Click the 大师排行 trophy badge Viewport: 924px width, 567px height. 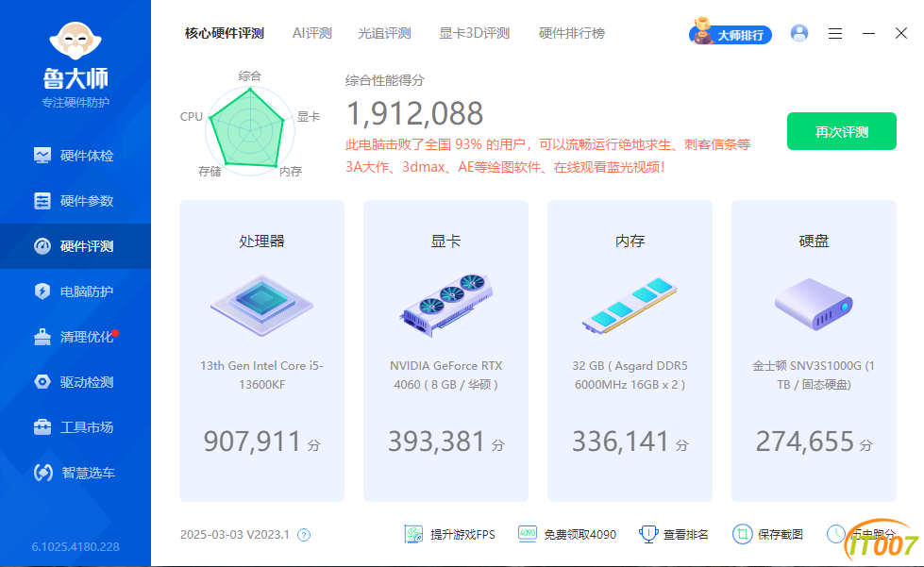coord(731,34)
